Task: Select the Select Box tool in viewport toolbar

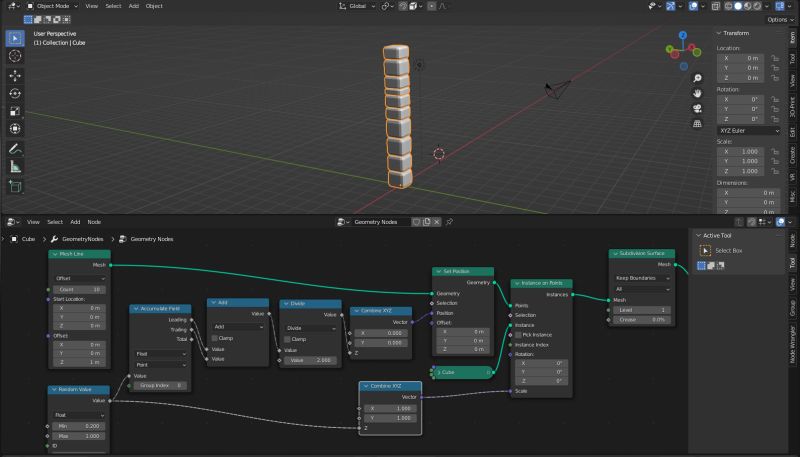Action: tap(15, 38)
